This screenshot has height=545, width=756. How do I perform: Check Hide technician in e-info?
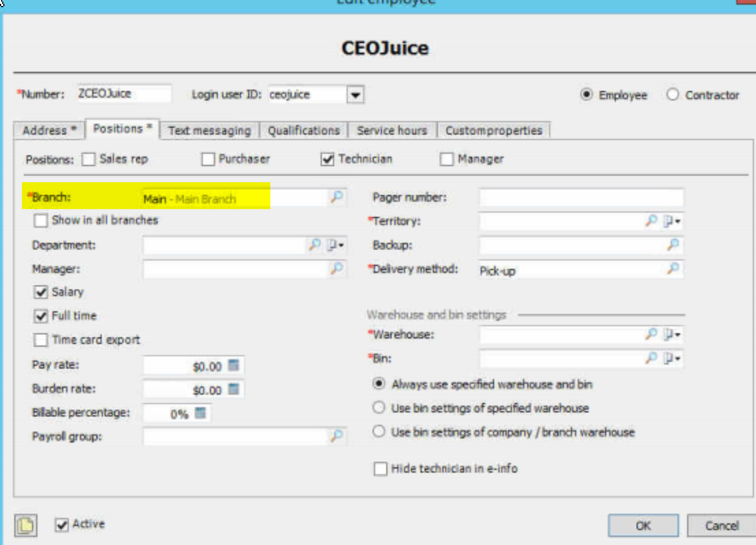click(x=381, y=469)
